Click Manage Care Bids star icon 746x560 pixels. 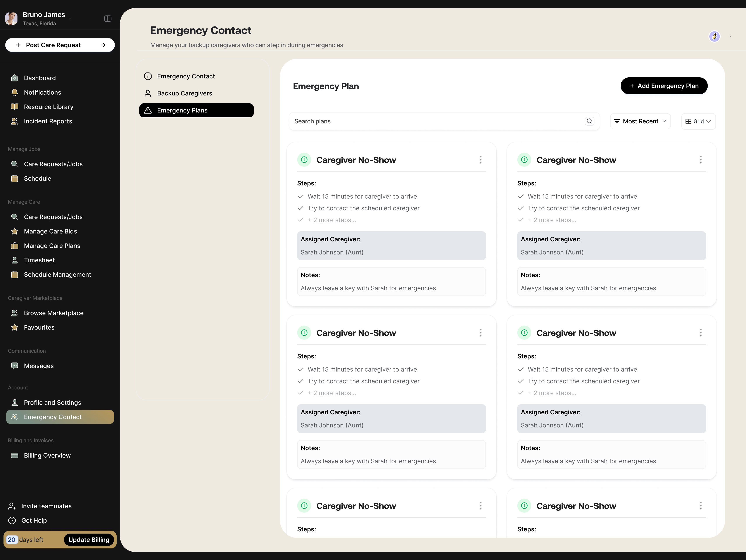point(14,232)
